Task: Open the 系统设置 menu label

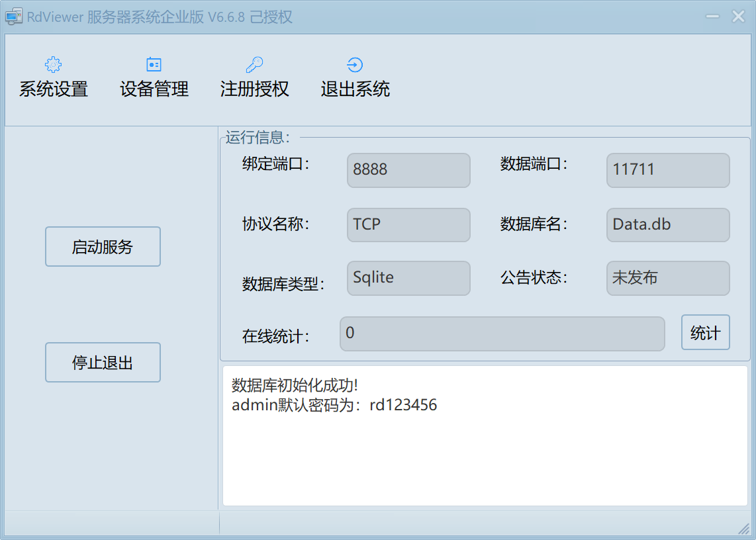Action: (54, 89)
